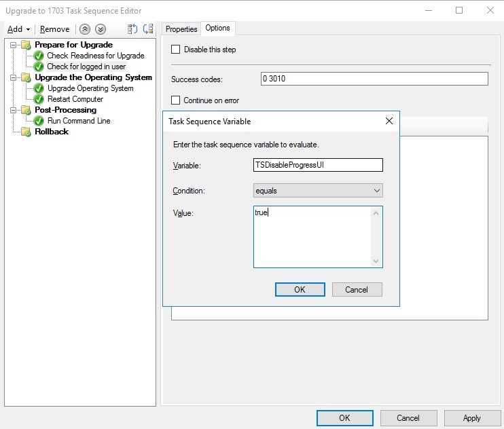Select the Rollback folder icon

coord(26,132)
